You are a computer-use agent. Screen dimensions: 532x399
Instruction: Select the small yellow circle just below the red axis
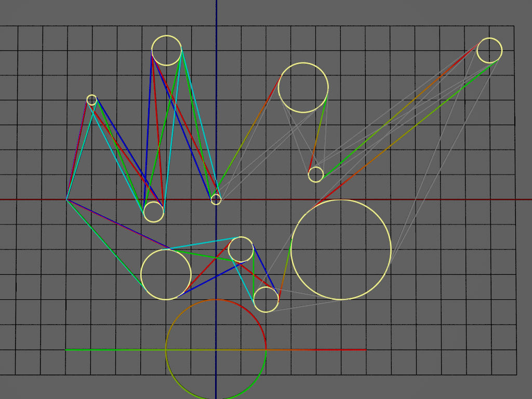click(153, 212)
